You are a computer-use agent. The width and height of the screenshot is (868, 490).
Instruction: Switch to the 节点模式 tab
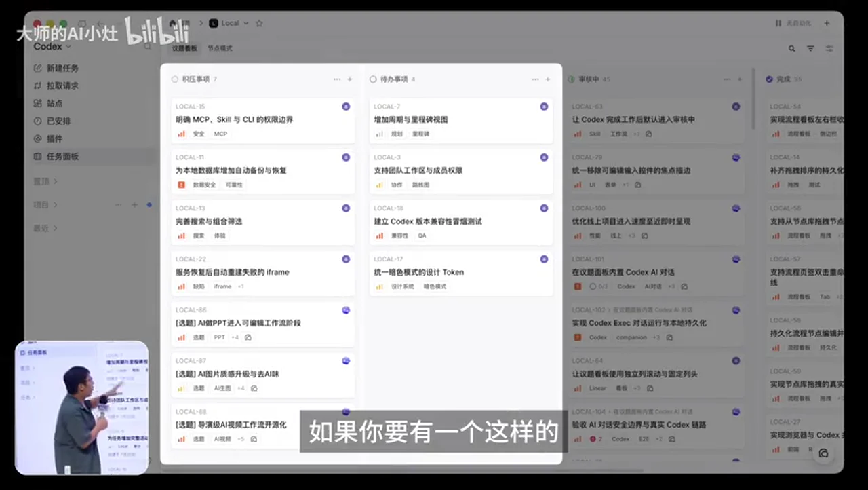click(220, 48)
